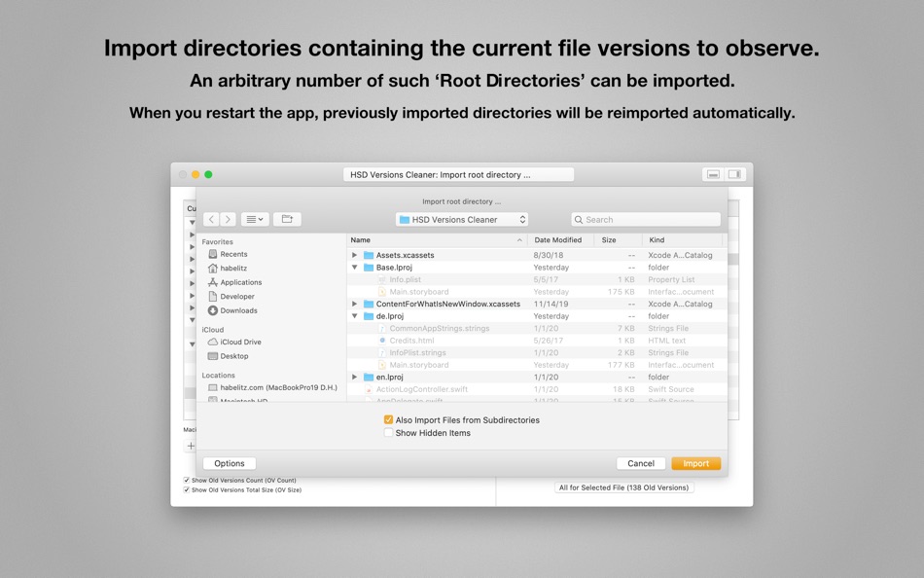Click the plus add button in main window
924x578 pixels.
(x=191, y=446)
